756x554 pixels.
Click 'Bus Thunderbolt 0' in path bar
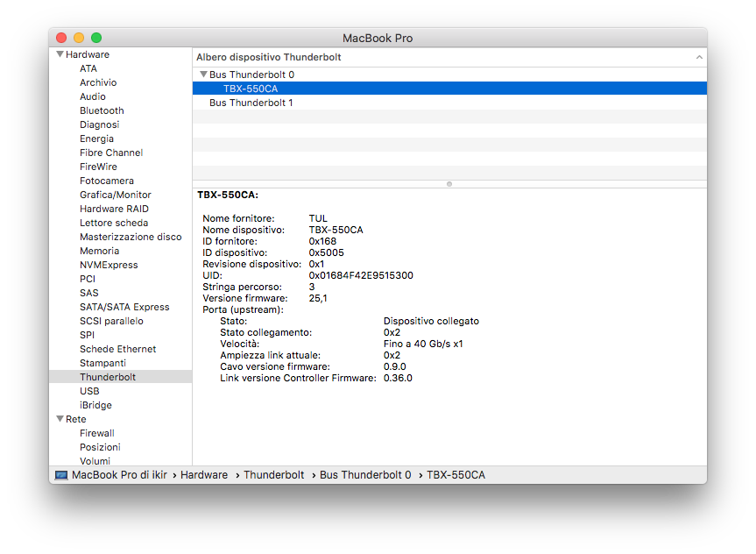coord(365,475)
